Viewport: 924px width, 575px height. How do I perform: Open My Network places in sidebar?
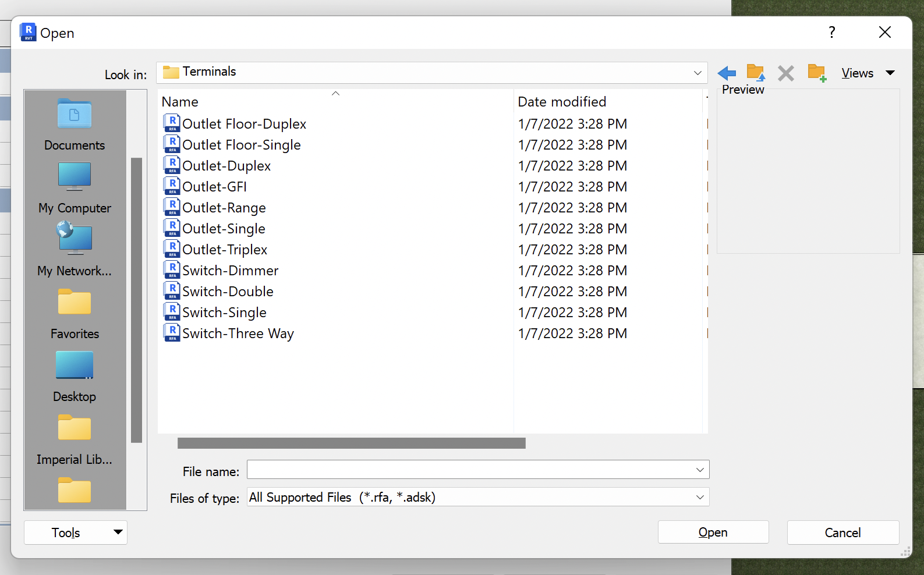tap(75, 250)
